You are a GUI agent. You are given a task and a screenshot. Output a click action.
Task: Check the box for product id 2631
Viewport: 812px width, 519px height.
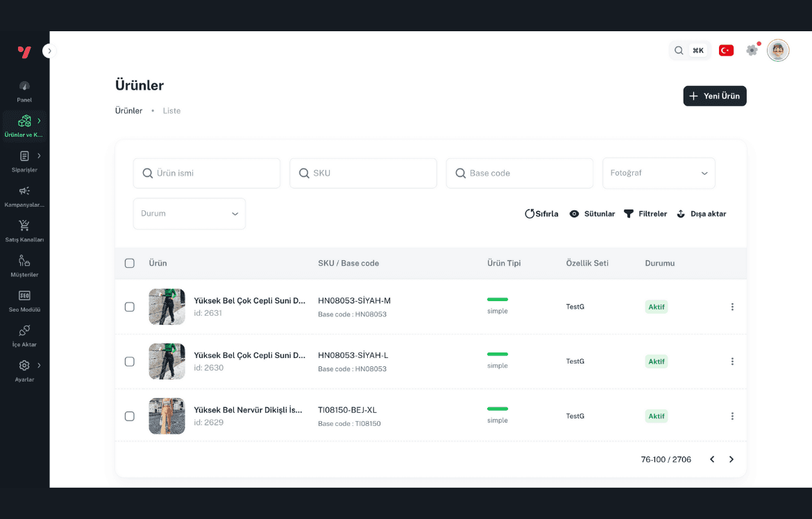point(129,307)
